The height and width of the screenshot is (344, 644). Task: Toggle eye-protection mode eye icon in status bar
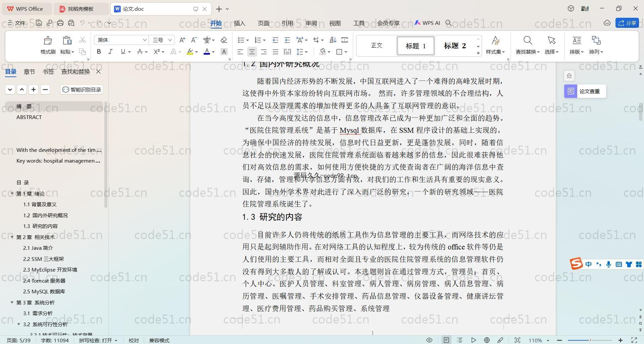429,340
